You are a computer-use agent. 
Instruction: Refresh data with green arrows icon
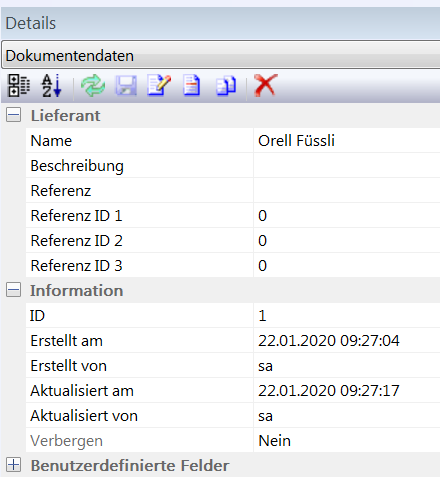(93, 85)
